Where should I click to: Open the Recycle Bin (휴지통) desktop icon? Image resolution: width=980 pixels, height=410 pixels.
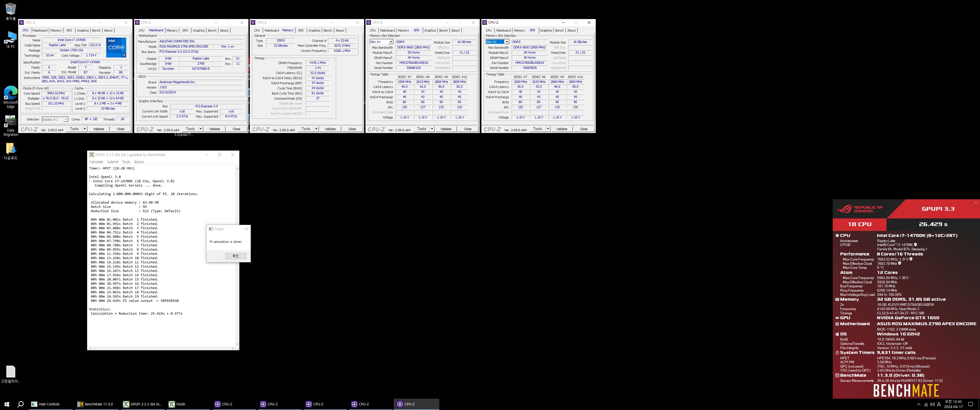tap(11, 11)
